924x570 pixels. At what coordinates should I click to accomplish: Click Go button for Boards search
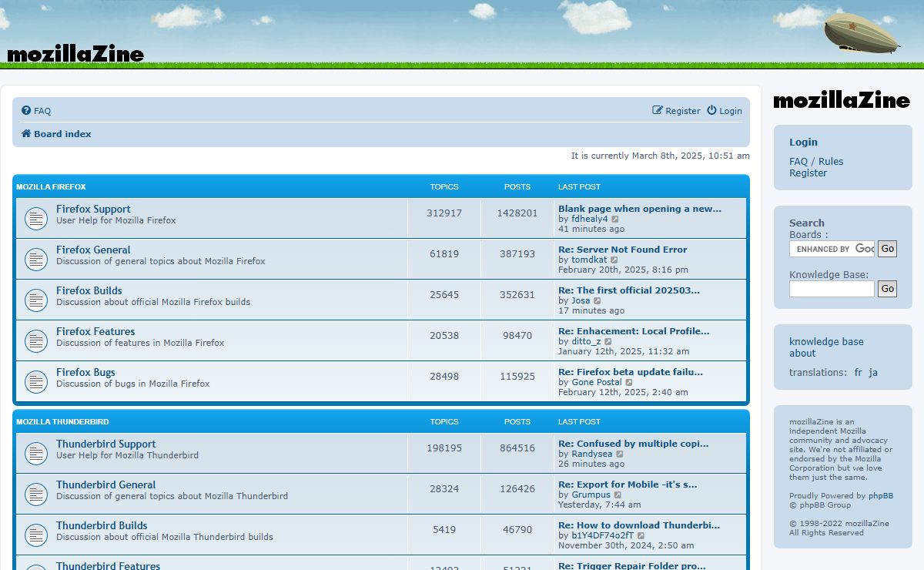coord(888,249)
